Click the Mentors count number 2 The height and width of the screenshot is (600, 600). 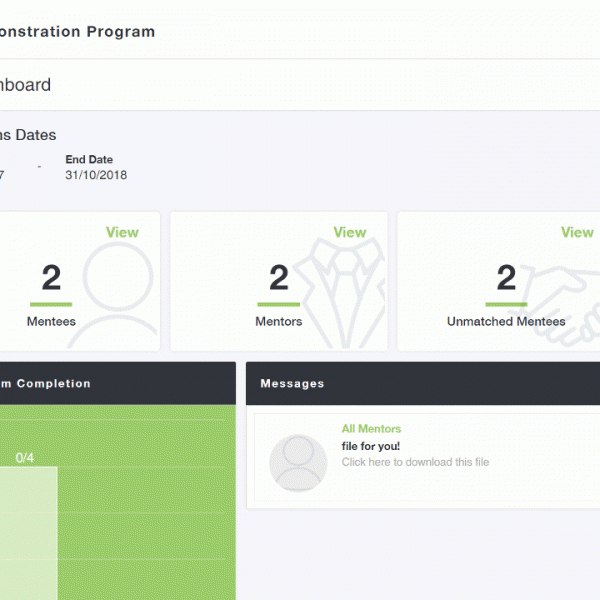[x=279, y=278]
